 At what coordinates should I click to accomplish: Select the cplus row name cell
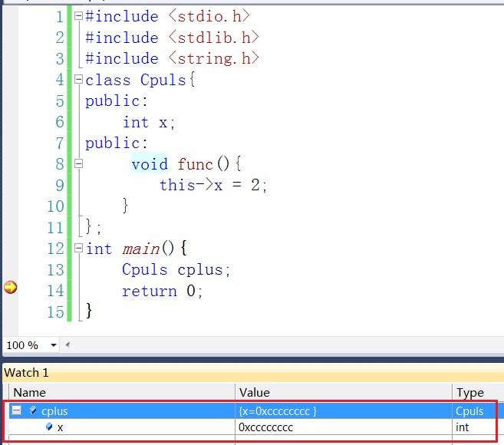(x=122, y=410)
